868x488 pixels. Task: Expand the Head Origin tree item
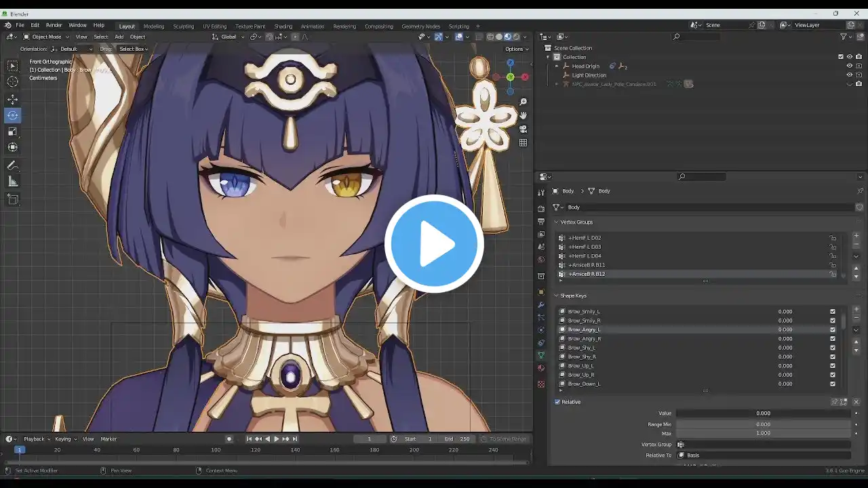point(557,66)
